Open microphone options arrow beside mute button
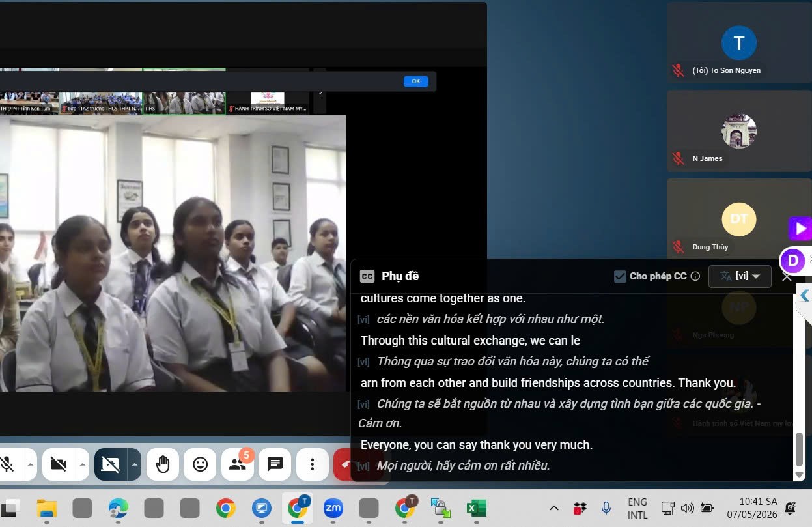The width and height of the screenshot is (812, 527). click(30, 464)
